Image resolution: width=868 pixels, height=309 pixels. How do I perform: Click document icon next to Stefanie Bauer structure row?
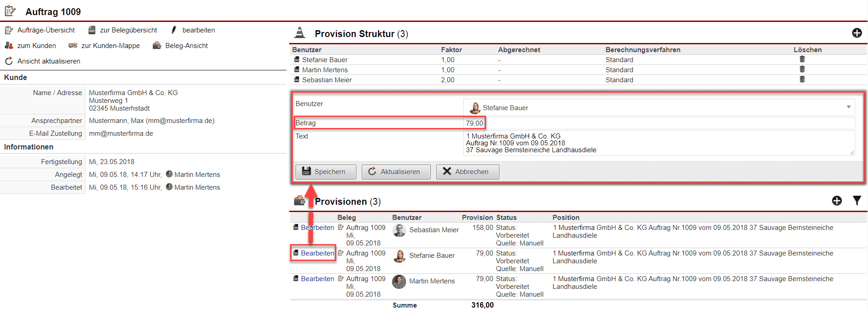(296, 59)
